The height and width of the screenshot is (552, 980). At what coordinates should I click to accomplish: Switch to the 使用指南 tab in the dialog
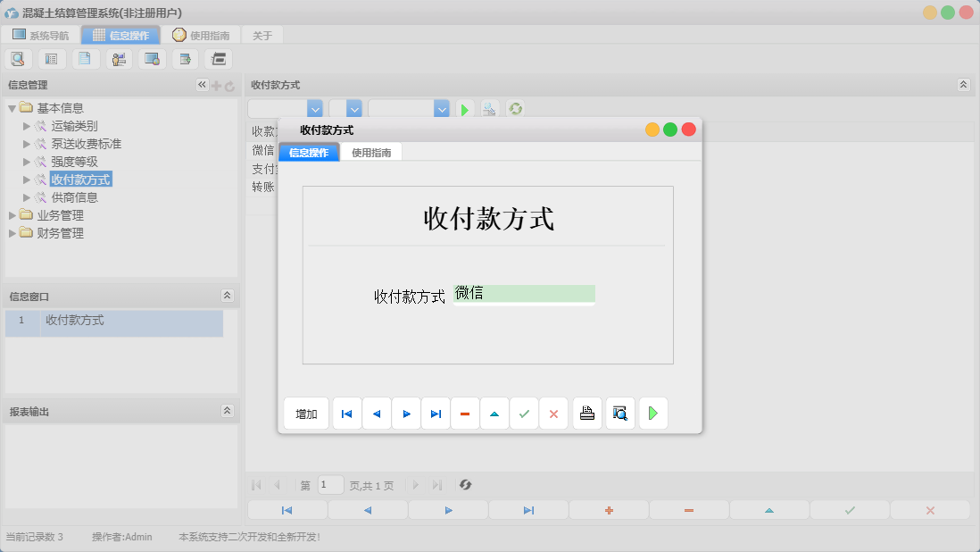click(x=372, y=152)
